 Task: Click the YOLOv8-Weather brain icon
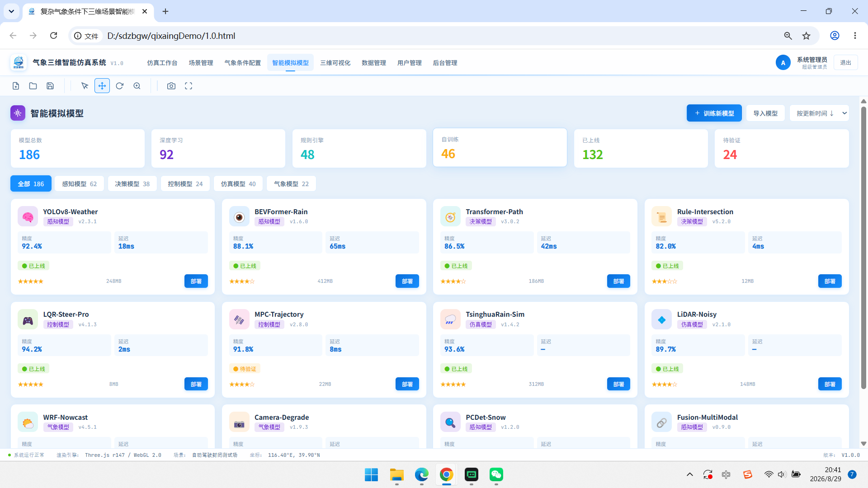tap(28, 216)
